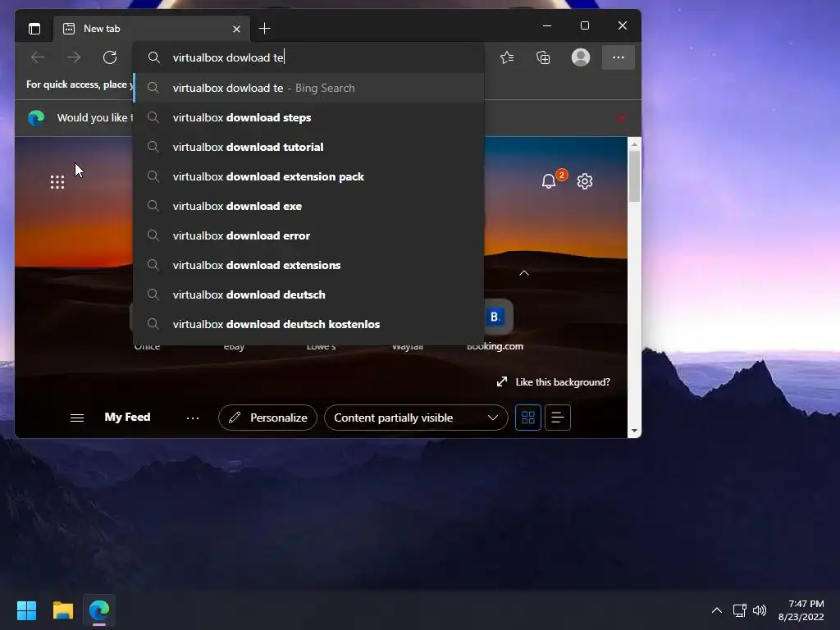Click scrollbar up arrow
The height and width of the screenshot is (630, 840).
[x=634, y=144]
